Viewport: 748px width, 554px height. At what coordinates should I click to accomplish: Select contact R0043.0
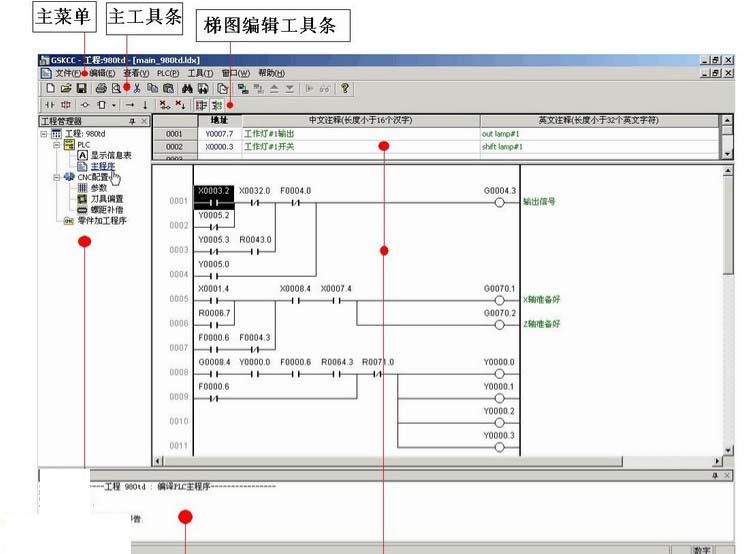pos(255,246)
